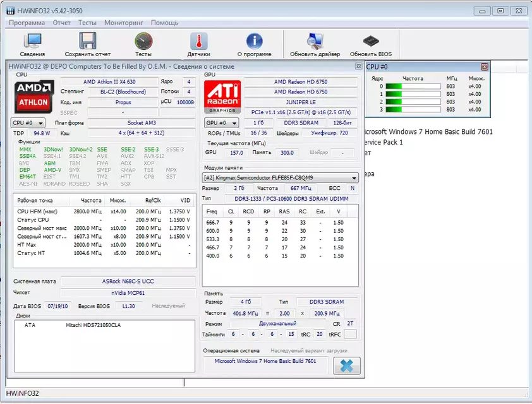The height and width of the screenshot is (404, 532).
Task: Click core 3 frequency bar
Action: pyautogui.click(x=413, y=109)
